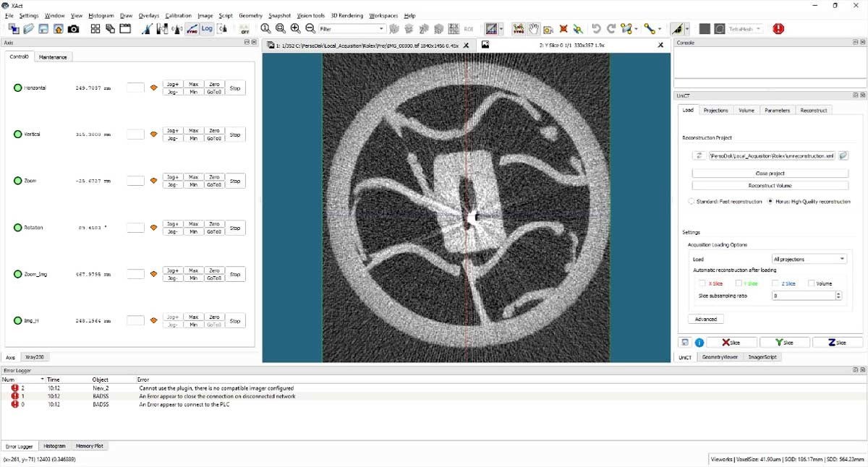Open the 3D Rendering menu
The height and width of the screenshot is (467, 868).
point(347,15)
